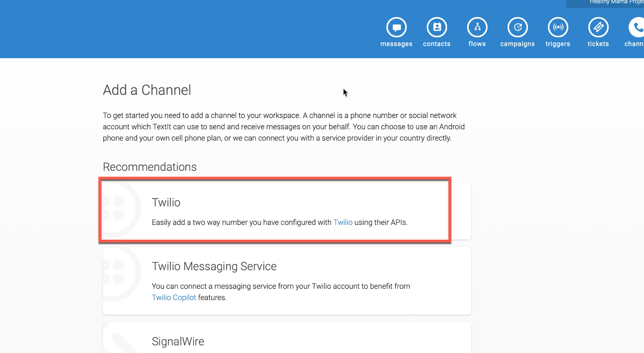Click text 'Easily add a two way number'
This screenshot has width=644, height=353.
tap(200, 222)
